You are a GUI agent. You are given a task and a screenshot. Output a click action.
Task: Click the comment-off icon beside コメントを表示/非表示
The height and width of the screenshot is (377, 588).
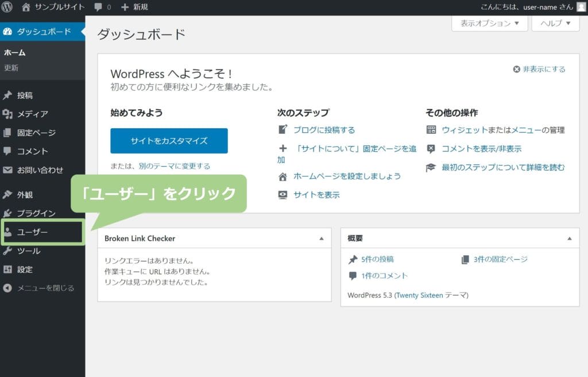point(431,149)
